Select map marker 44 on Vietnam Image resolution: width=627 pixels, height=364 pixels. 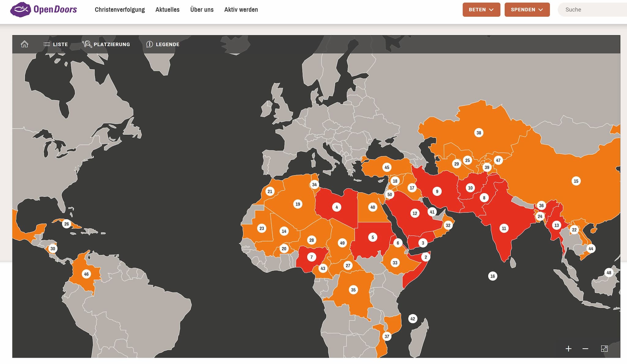[591, 249]
